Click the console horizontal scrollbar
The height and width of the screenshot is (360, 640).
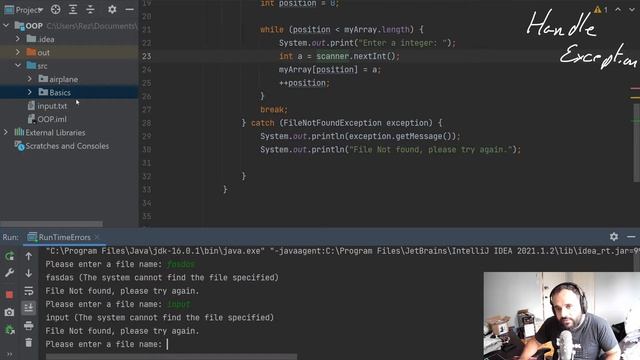coord(171,357)
